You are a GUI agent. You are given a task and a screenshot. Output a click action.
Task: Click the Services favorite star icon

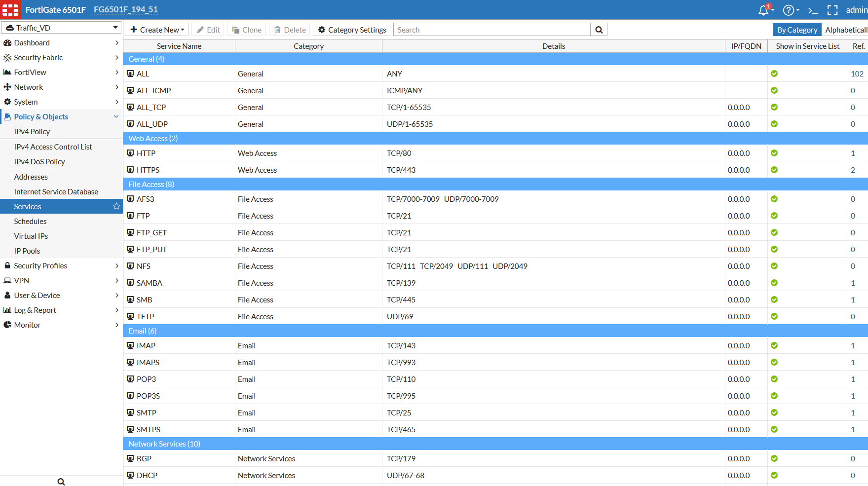click(116, 206)
